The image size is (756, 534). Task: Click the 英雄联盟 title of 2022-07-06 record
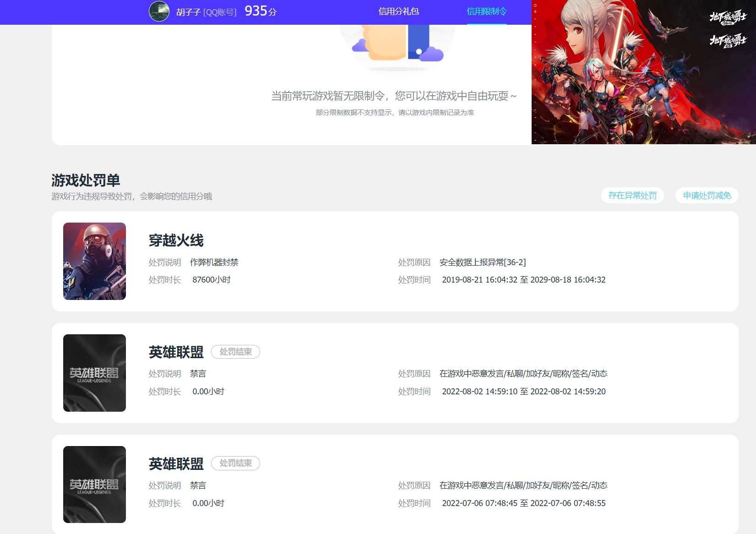coord(176,464)
